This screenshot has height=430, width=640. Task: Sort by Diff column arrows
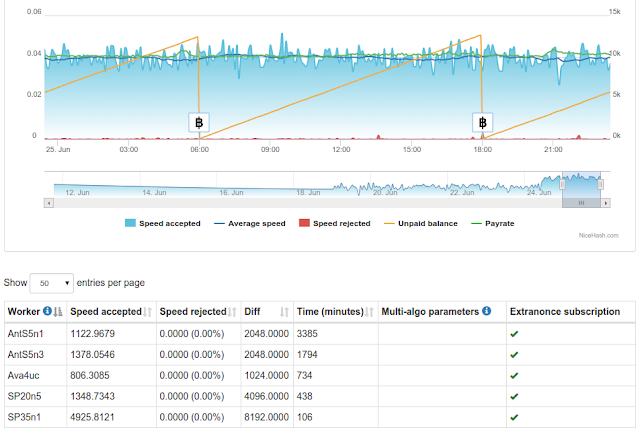point(284,312)
